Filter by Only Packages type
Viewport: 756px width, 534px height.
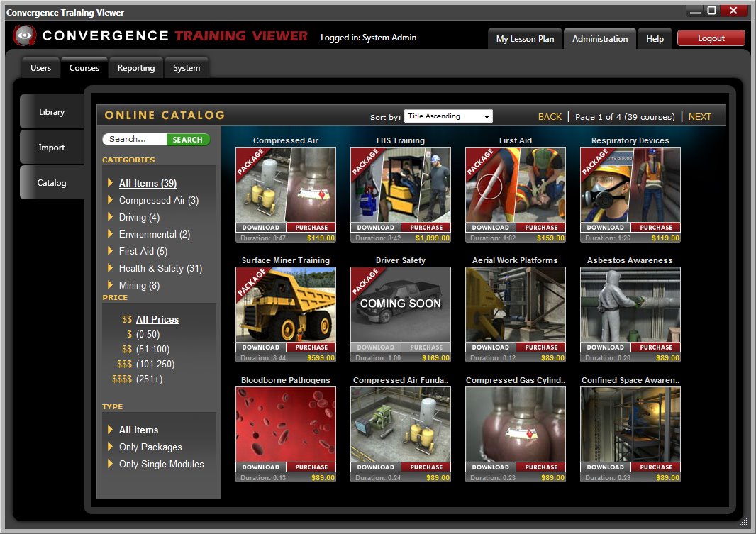tap(150, 447)
